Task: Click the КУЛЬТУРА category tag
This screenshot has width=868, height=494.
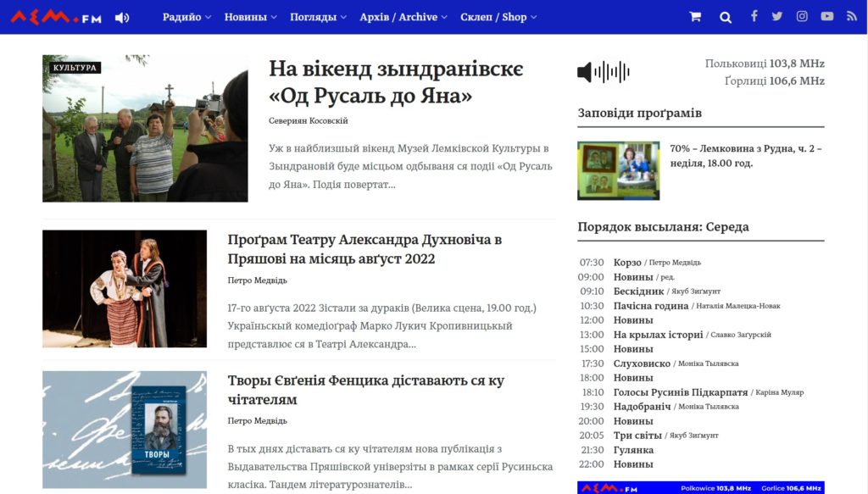Action: tap(75, 68)
